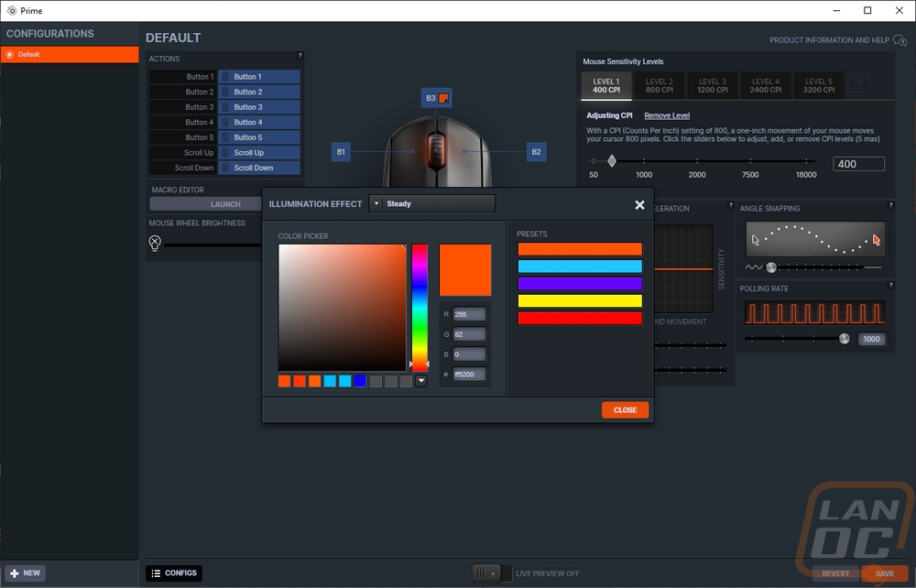916x588 pixels.
Task: Click the Save button
Action: (x=885, y=573)
